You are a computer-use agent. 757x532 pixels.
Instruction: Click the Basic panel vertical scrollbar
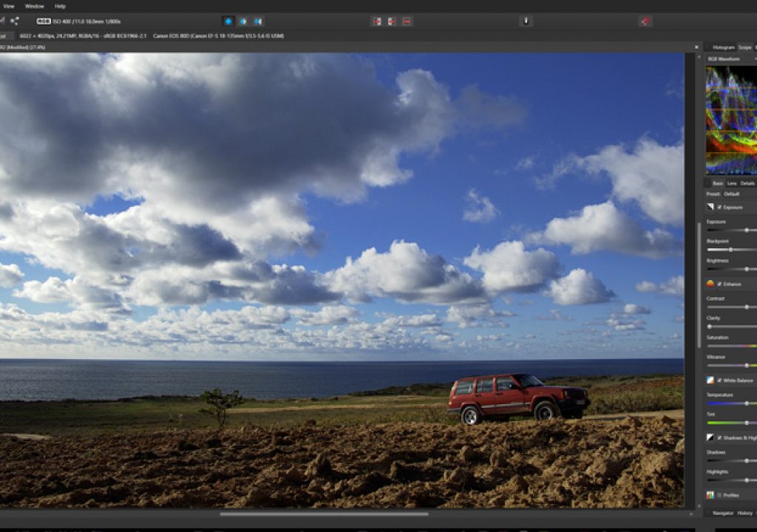tap(699, 284)
